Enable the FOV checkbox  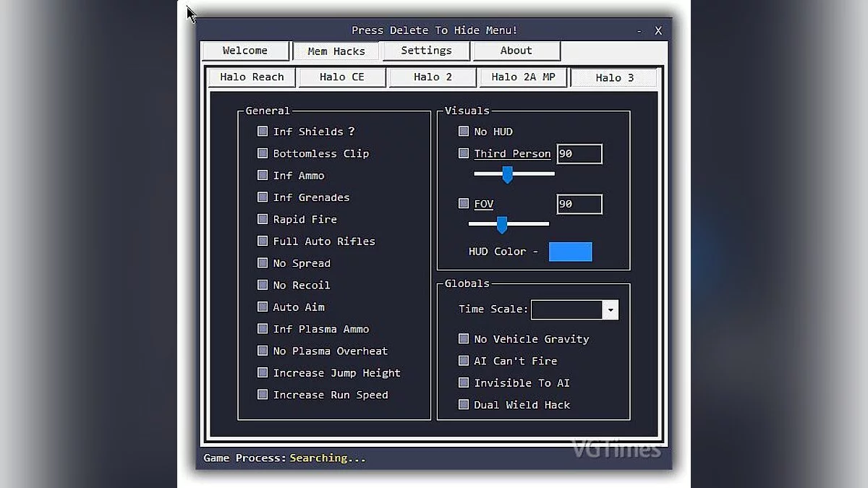point(464,204)
